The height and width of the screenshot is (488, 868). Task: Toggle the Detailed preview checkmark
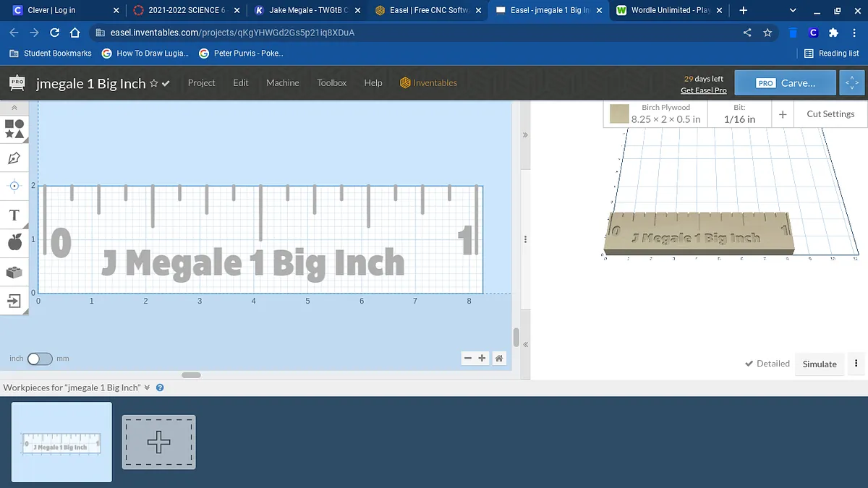pyautogui.click(x=767, y=364)
